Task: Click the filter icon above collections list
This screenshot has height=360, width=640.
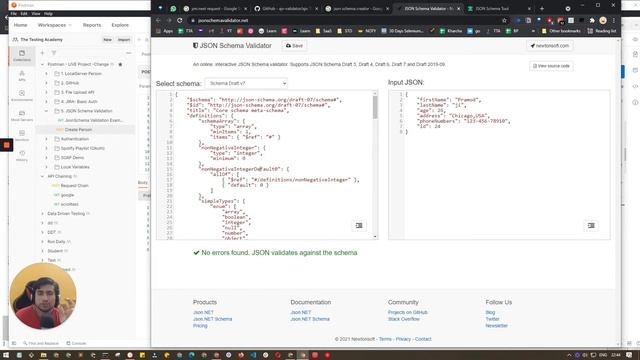Action: (x=53, y=53)
